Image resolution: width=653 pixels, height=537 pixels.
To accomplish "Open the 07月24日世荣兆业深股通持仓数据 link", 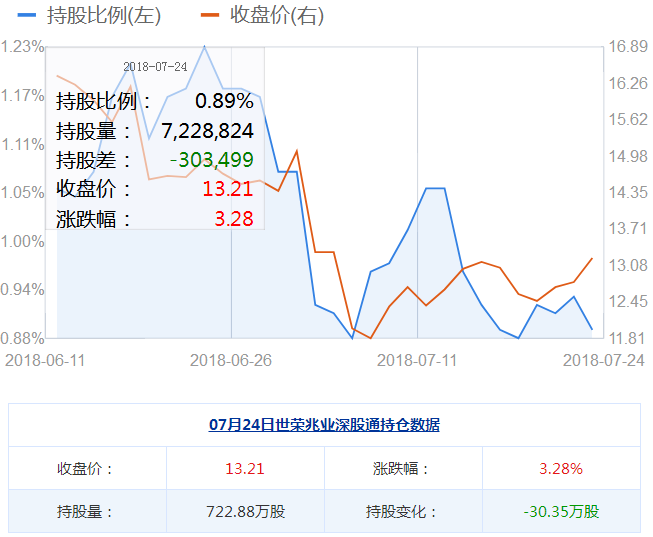I will click(x=324, y=425).
